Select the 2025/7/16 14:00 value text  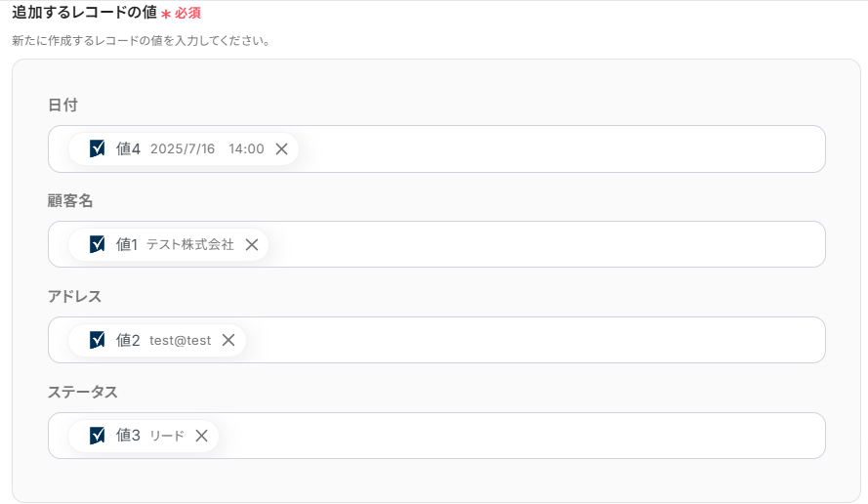(x=207, y=149)
